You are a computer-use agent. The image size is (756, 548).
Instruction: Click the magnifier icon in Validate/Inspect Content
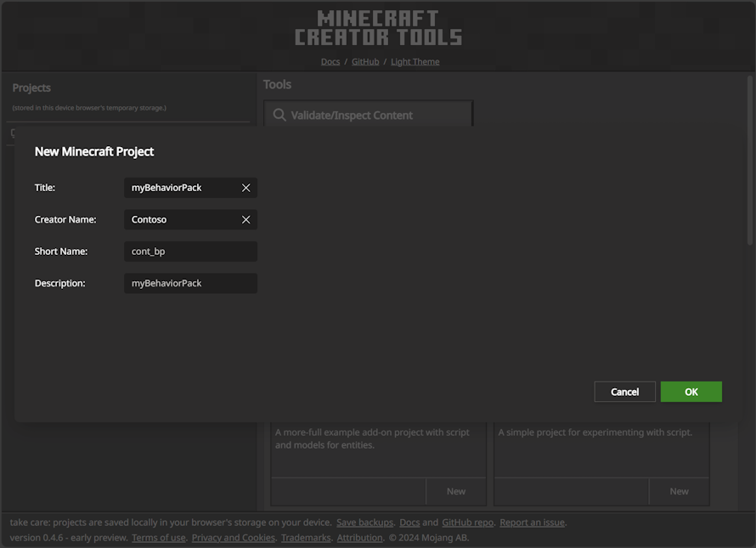(280, 114)
